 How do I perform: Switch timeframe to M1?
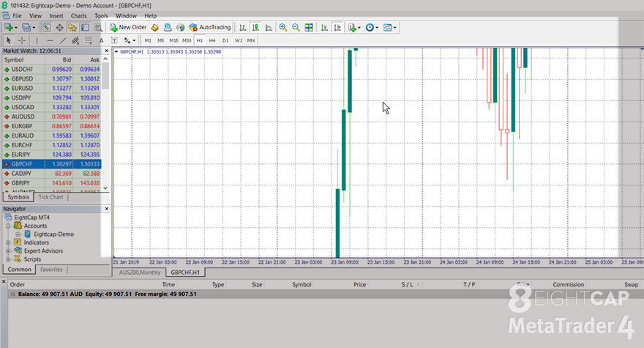148,40
